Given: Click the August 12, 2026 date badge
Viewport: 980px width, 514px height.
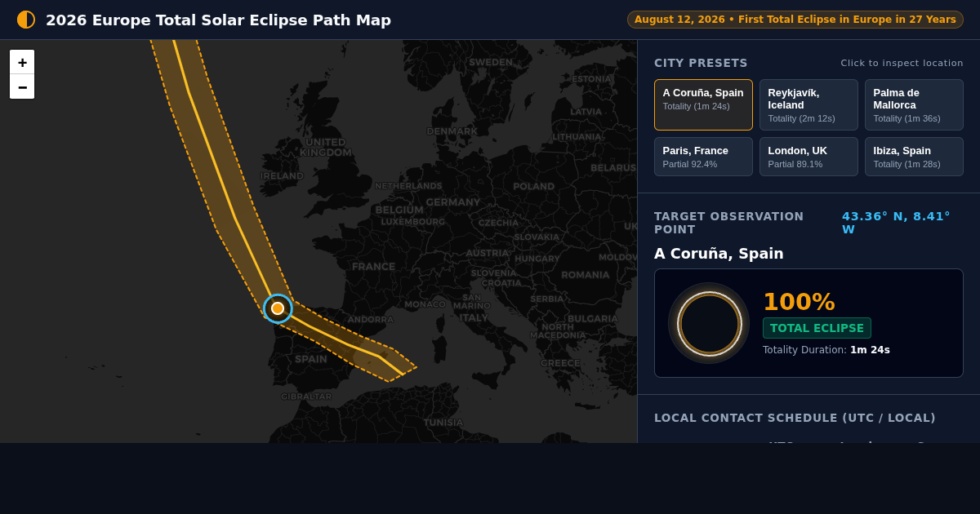Looking at the screenshot, I should click(x=795, y=20).
